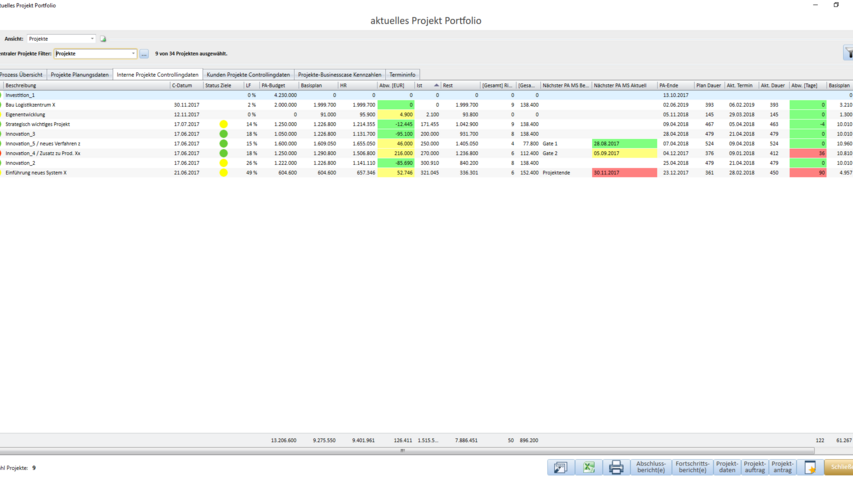Click the new document star icon
This screenshot has height=480, width=853.
pyautogui.click(x=810, y=467)
